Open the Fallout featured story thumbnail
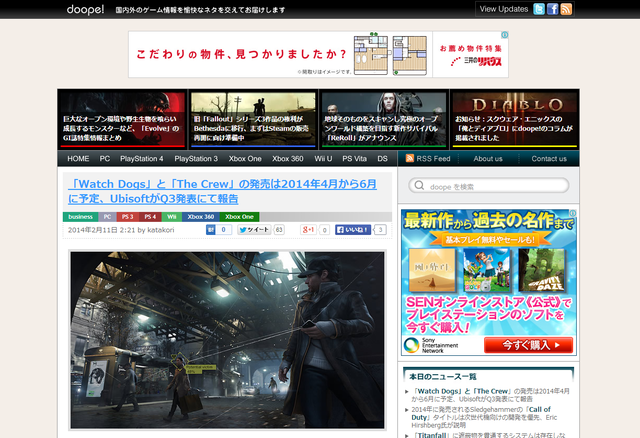 click(x=253, y=120)
